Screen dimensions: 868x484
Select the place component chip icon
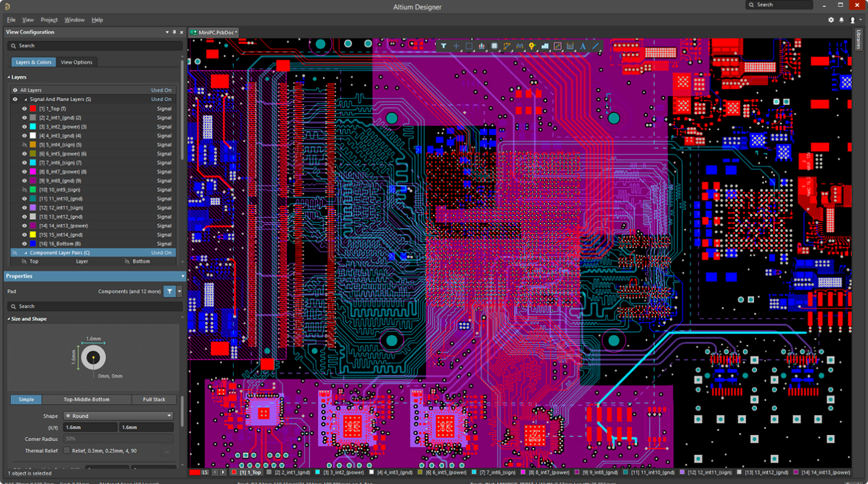(x=495, y=46)
